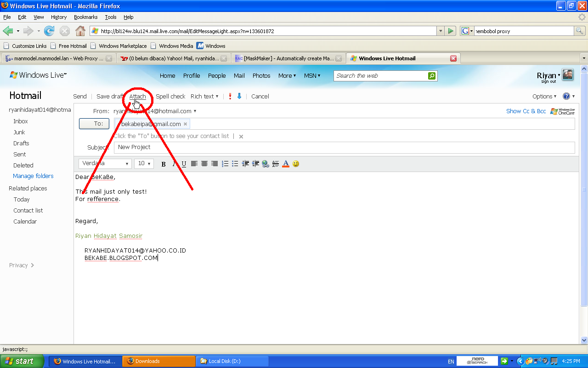This screenshot has height=368, width=588.
Task: Open the History menu
Action: point(59,17)
